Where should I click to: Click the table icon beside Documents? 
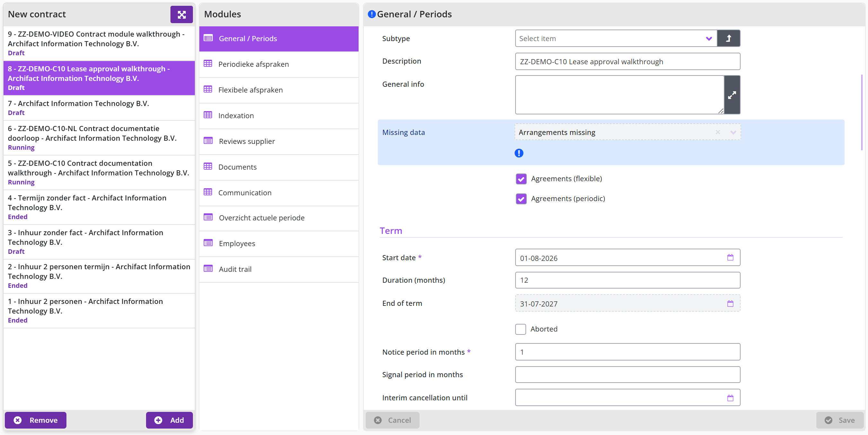tap(208, 166)
